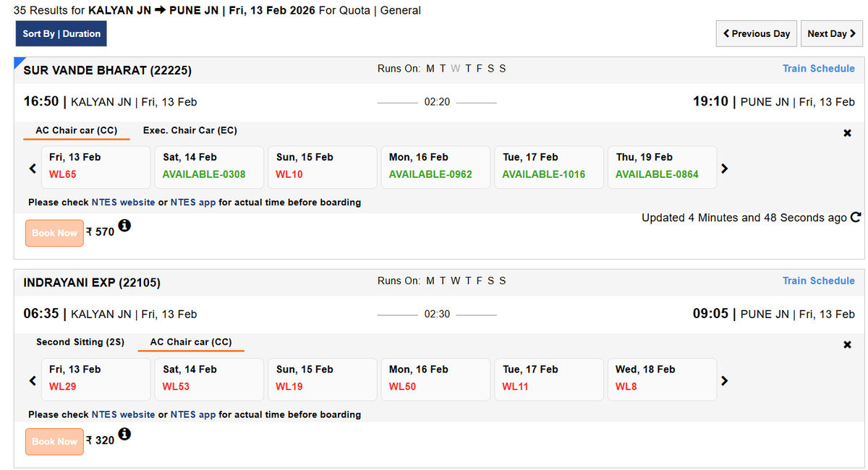
Task: Click the Sort By Duration button
Action: (x=61, y=34)
